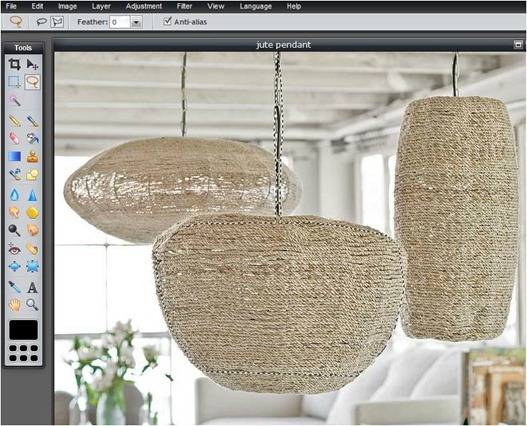Open the Feather value dropdown
527x426 pixels.
coord(136,22)
